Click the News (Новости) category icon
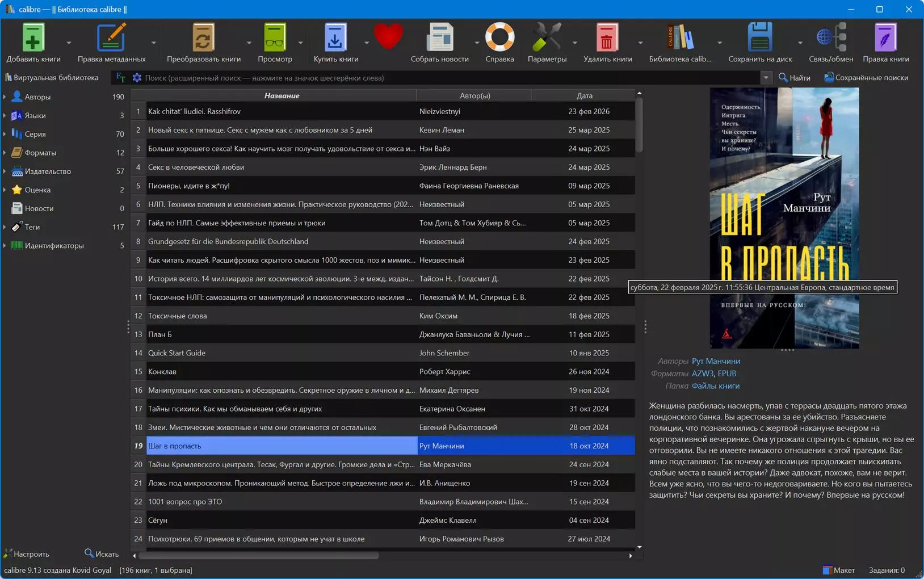Viewport: 924px width, 579px height. tap(17, 208)
